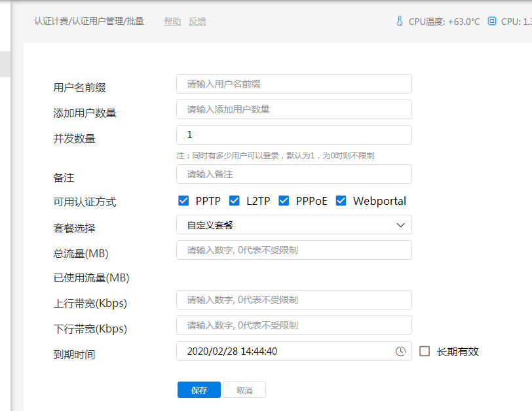Click the 上行带宽(Kbps) input field

point(294,300)
